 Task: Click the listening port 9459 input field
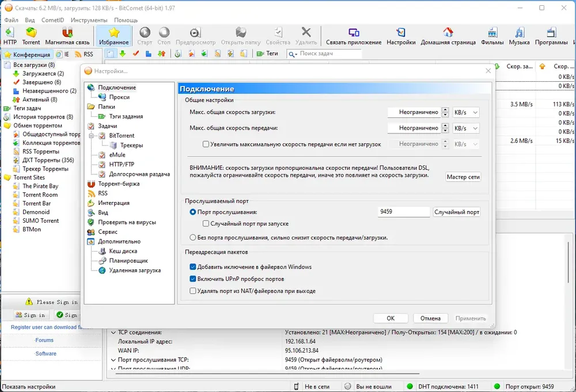403,212
